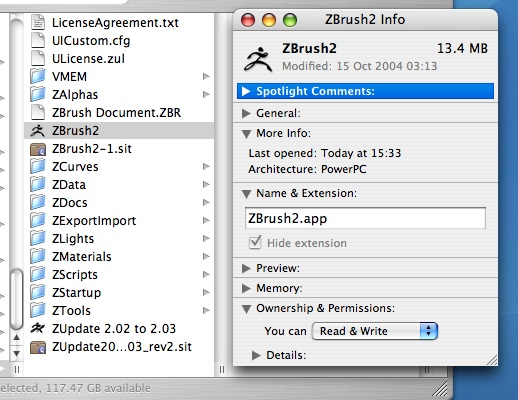Select the ZUpdate20...03_rev2.sit file name

(x=122, y=347)
